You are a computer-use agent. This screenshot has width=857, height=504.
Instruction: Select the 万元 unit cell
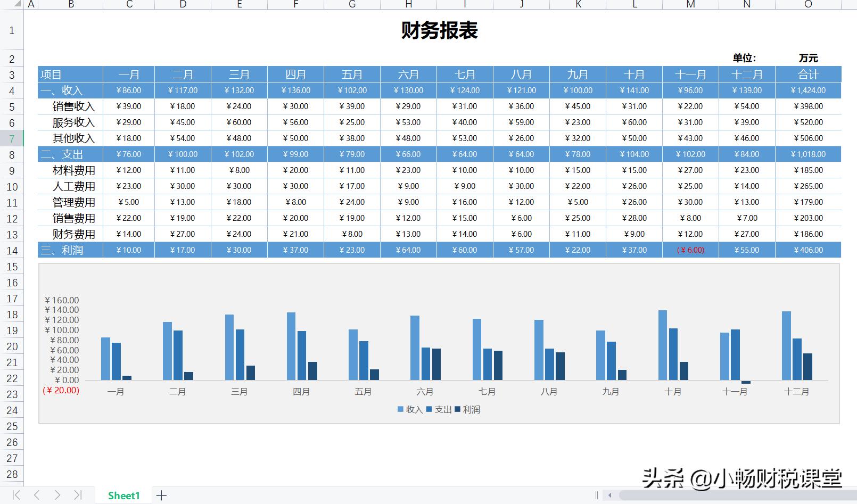[808, 59]
